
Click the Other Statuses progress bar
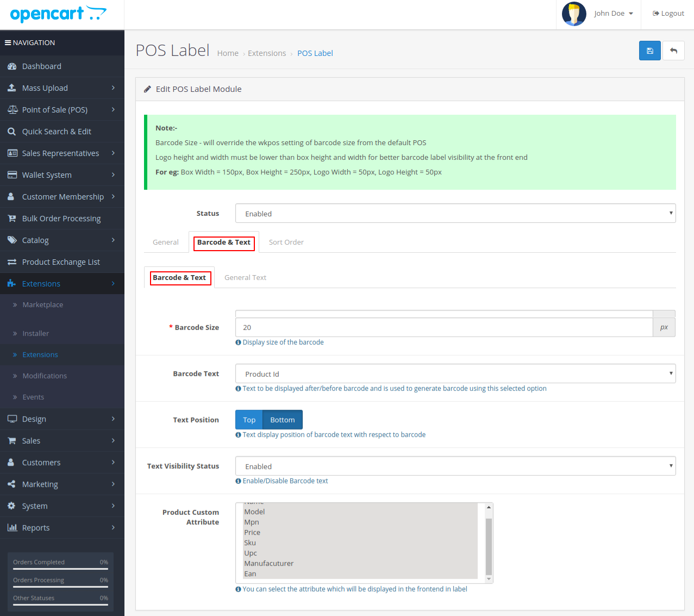60,605
